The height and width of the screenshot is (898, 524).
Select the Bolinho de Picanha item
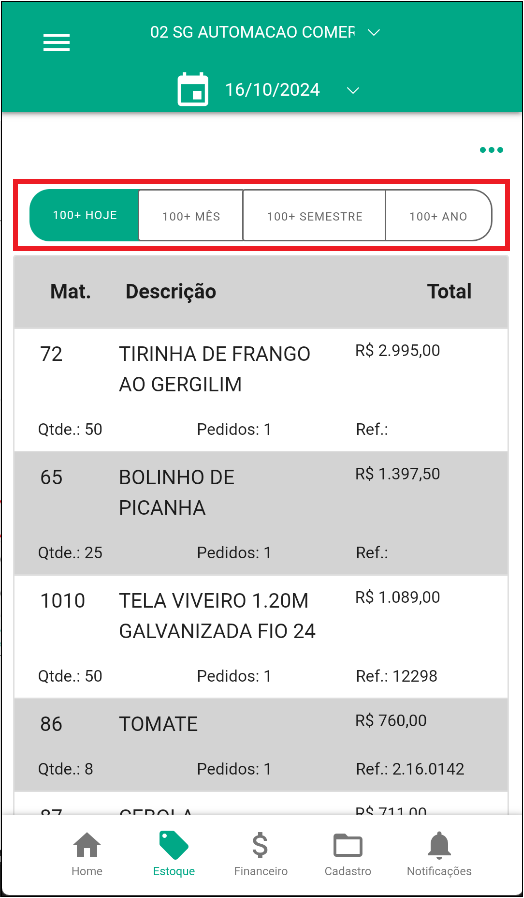coord(261,513)
